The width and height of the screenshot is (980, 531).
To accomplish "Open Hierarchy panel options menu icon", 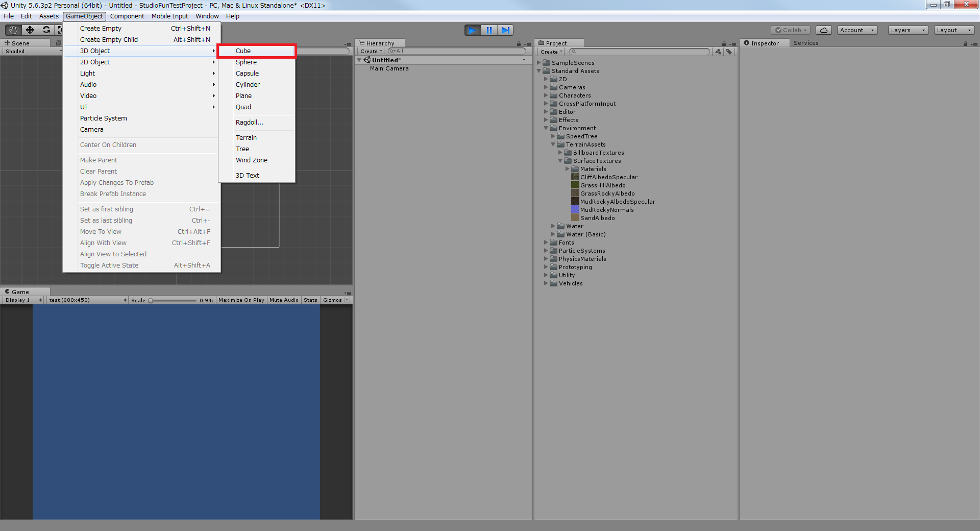I will [527, 44].
